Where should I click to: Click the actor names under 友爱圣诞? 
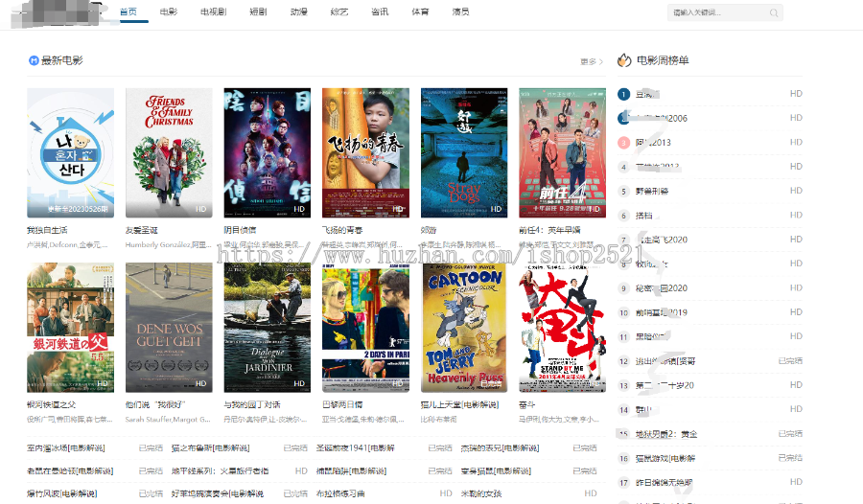coord(169,245)
